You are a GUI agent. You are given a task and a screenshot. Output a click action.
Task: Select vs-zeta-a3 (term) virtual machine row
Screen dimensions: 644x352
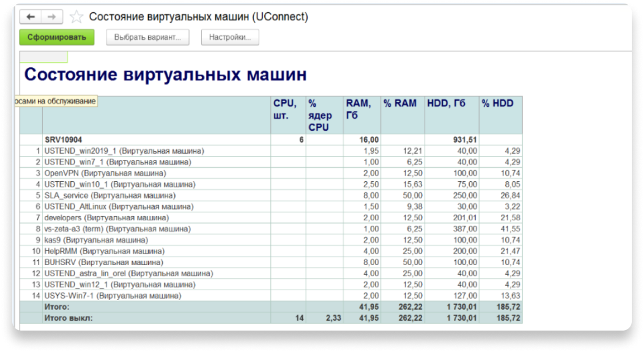click(x=271, y=228)
